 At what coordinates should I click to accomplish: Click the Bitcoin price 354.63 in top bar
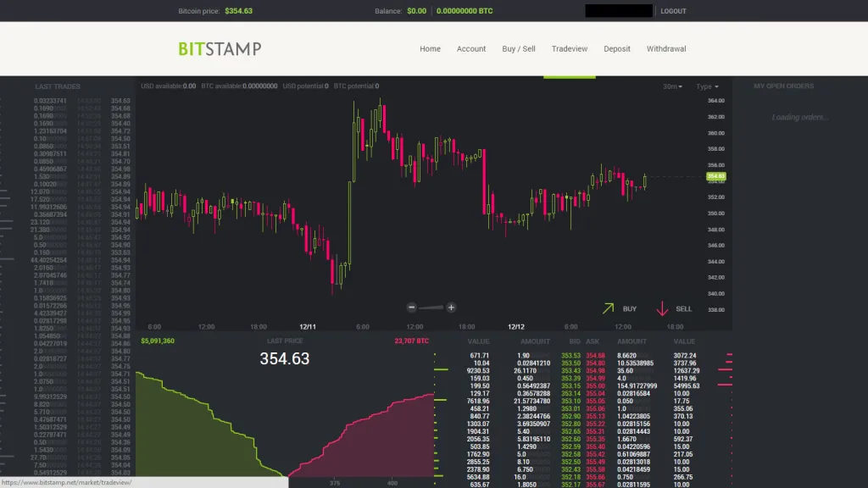pos(238,11)
